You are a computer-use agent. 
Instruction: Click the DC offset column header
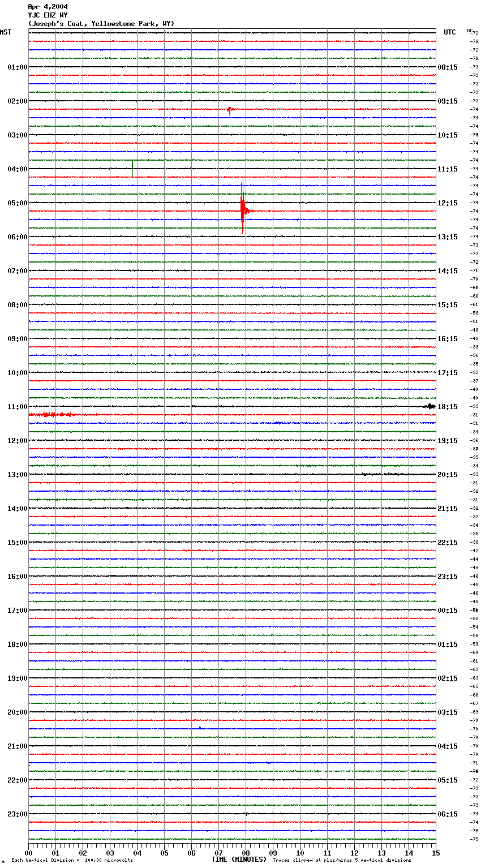469,31
